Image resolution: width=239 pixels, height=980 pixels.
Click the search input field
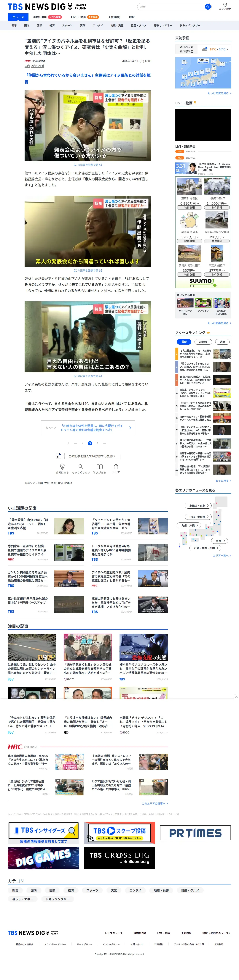click(171, 7)
